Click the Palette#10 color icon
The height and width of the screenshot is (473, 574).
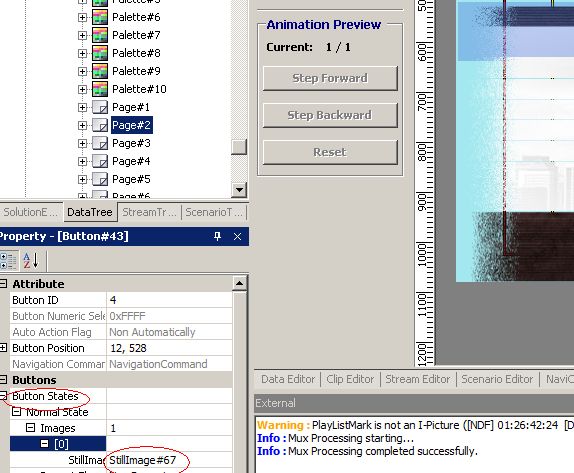coord(100,89)
